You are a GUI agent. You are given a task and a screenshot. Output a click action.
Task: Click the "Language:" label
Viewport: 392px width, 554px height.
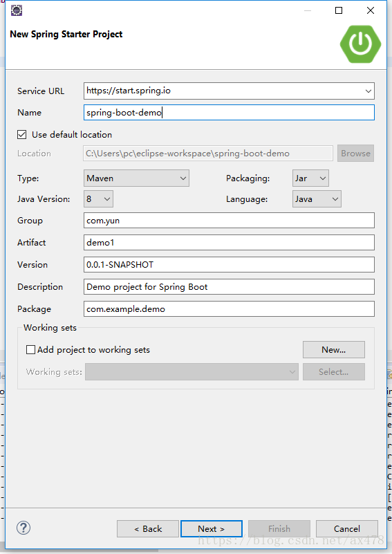tap(247, 199)
